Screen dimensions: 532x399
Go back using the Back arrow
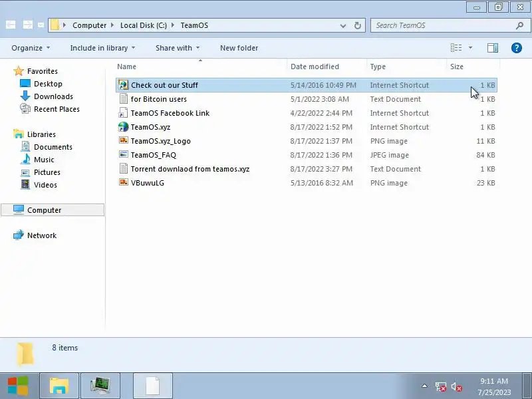pos(11,25)
